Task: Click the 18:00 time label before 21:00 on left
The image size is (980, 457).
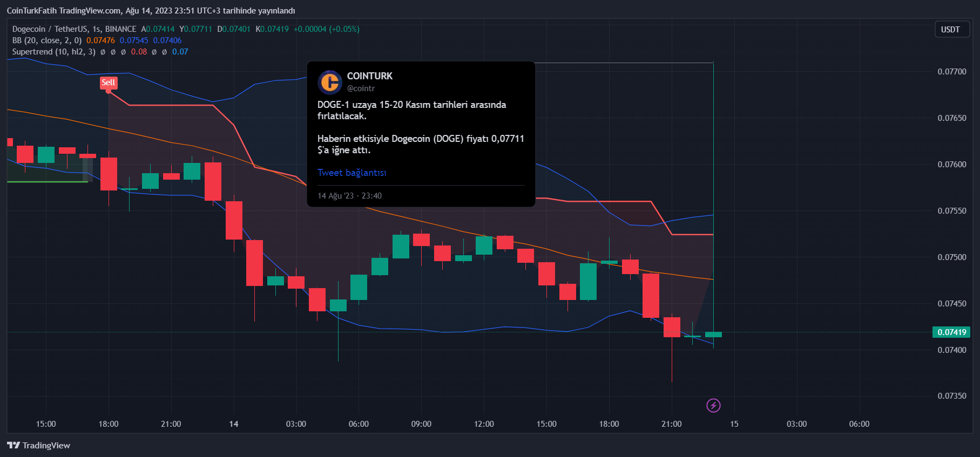Action: (x=109, y=424)
